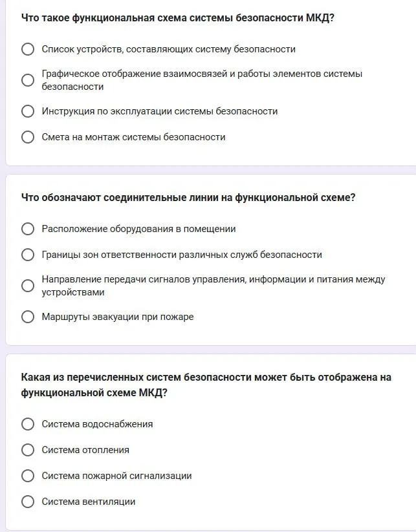Image resolution: width=416 pixels, height=532 pixels.
Task: Click the 'Система водоснабжения' option label text
Action: tap(97, 424)
